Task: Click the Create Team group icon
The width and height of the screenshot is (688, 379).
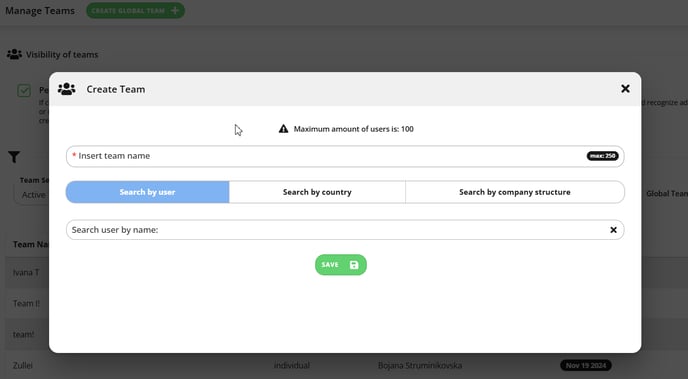Action: click(67, 89)
